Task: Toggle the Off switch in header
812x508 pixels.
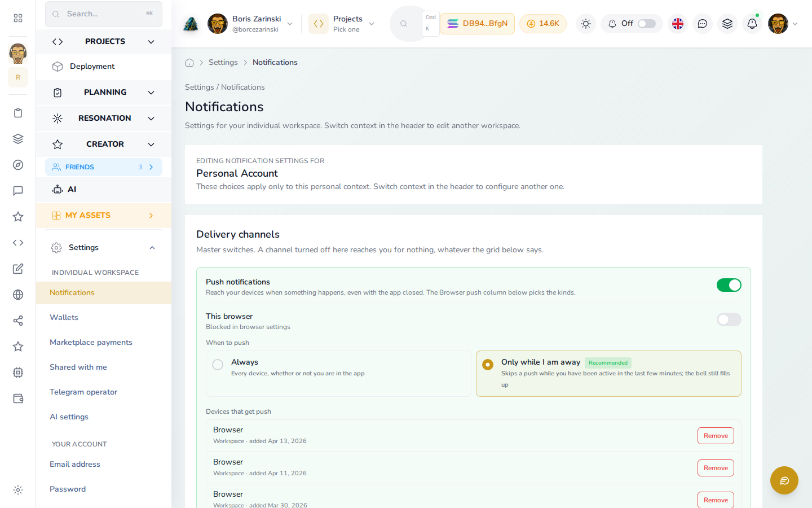Action: [x=647, y=24]
